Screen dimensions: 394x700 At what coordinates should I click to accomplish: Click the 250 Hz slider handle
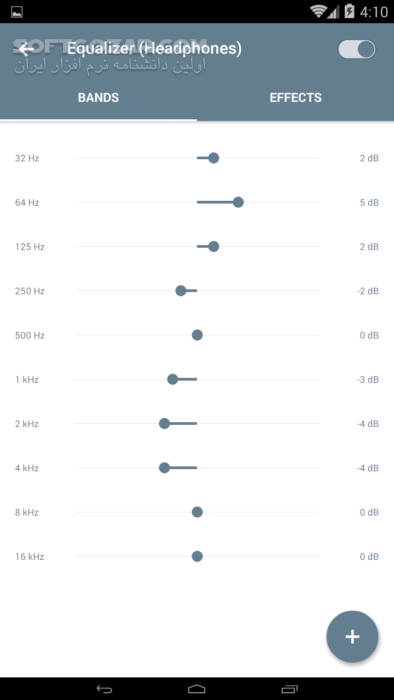[181, 291]
